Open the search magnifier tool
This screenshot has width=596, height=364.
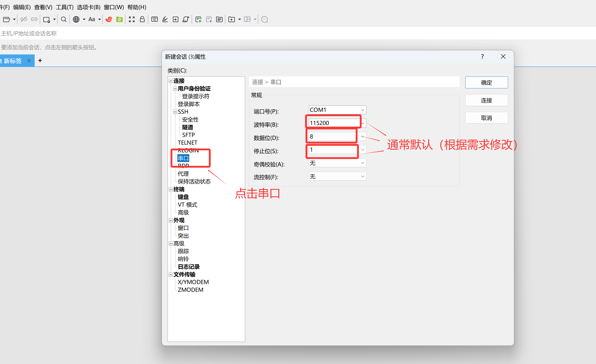(64, 19)
